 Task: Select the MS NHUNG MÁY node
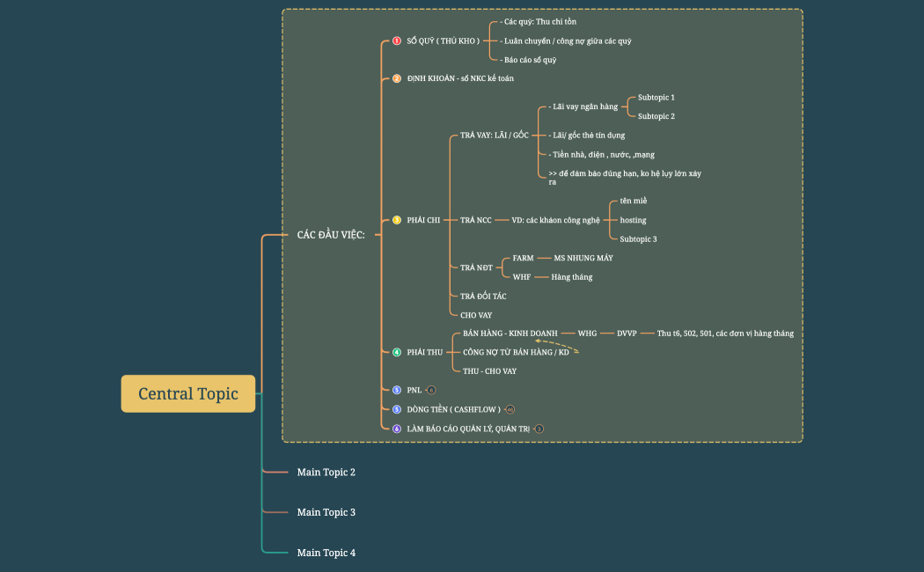583,258
